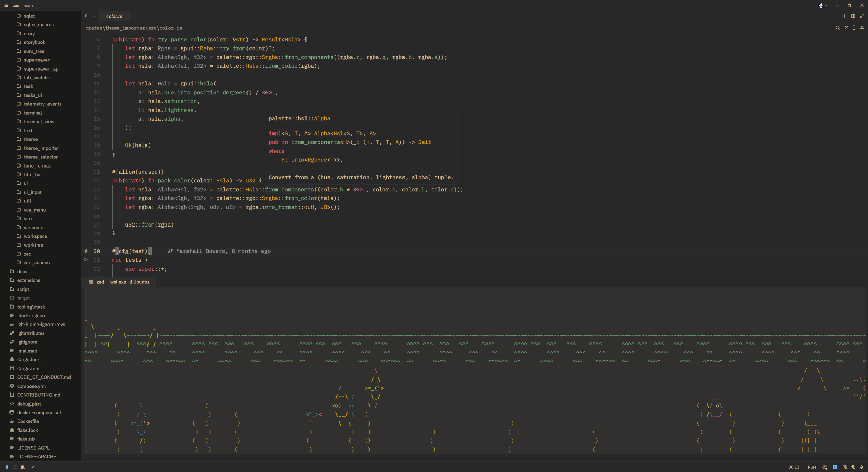The image size is (868, 472).
Task: Open editor controls sliders icon
Action: [x=862, y=28]
